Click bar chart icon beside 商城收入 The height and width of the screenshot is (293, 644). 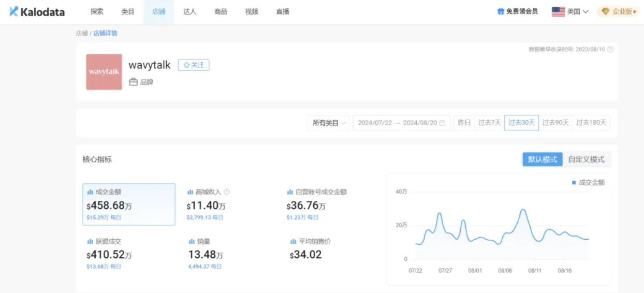pos(190,192)
